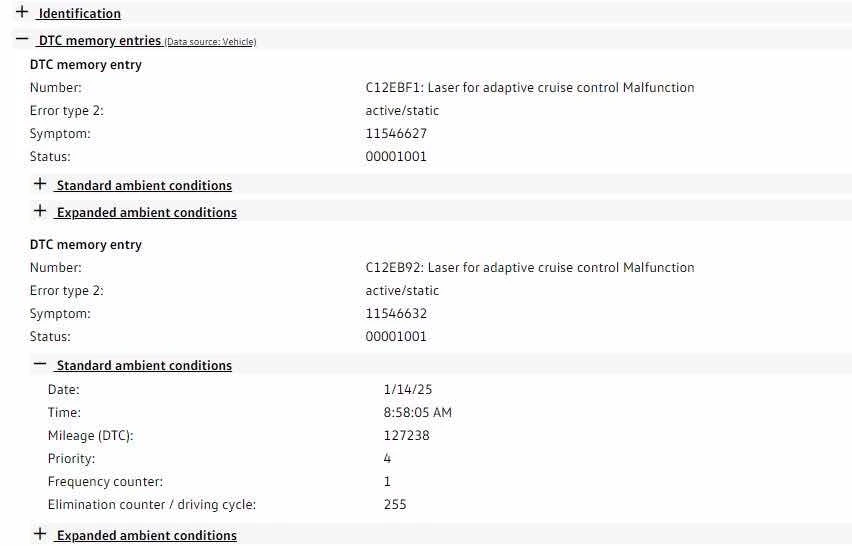Collapse DTC memory entries minus icon

coord(22,40)
